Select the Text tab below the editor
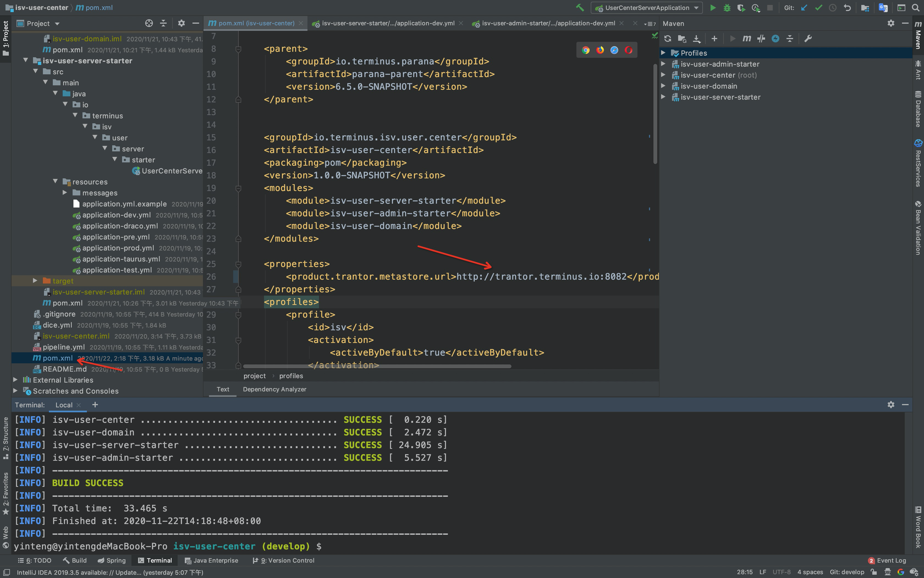Viewport: 924px width, 578px height. (223, 389)
